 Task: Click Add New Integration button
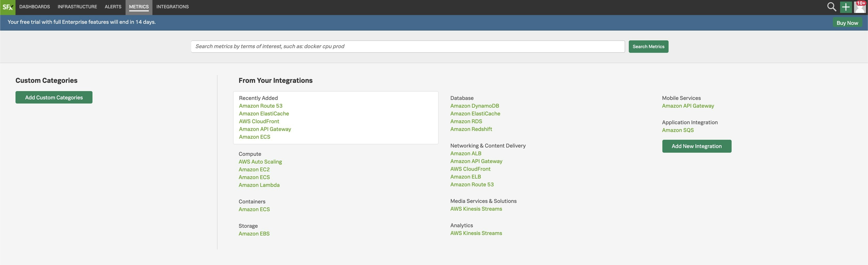696,146
